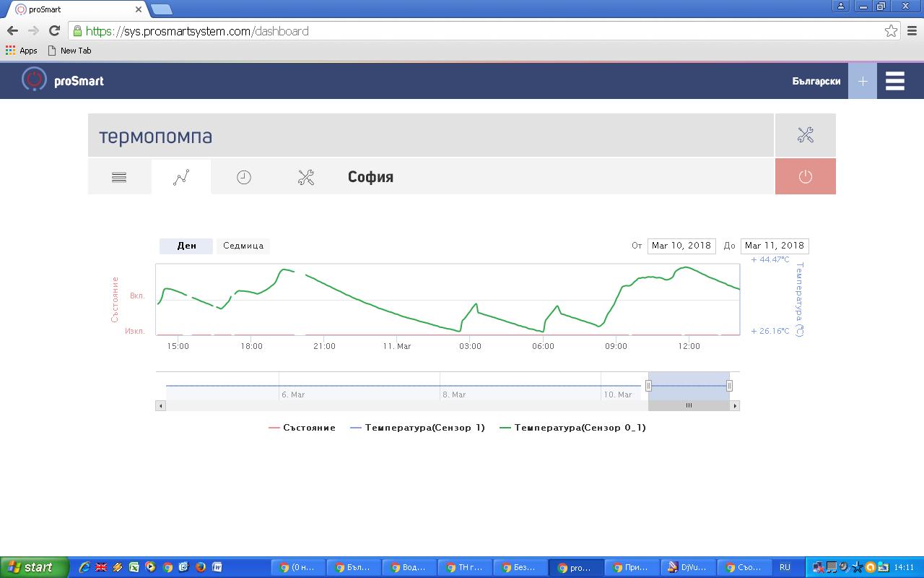Click the left handle of range navigator

point(648,386)
